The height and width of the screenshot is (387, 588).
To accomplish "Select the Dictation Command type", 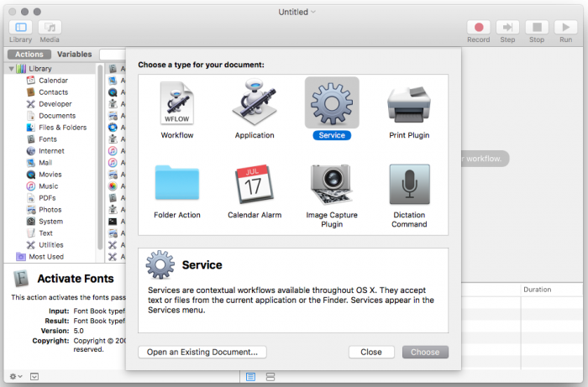I will tap(409, 196).
